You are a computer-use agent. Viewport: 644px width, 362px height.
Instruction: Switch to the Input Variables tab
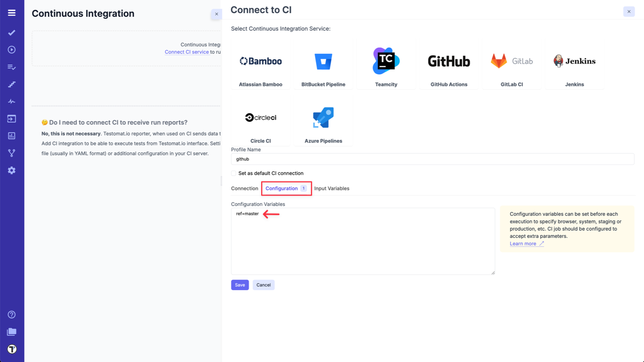coord(332,189)
